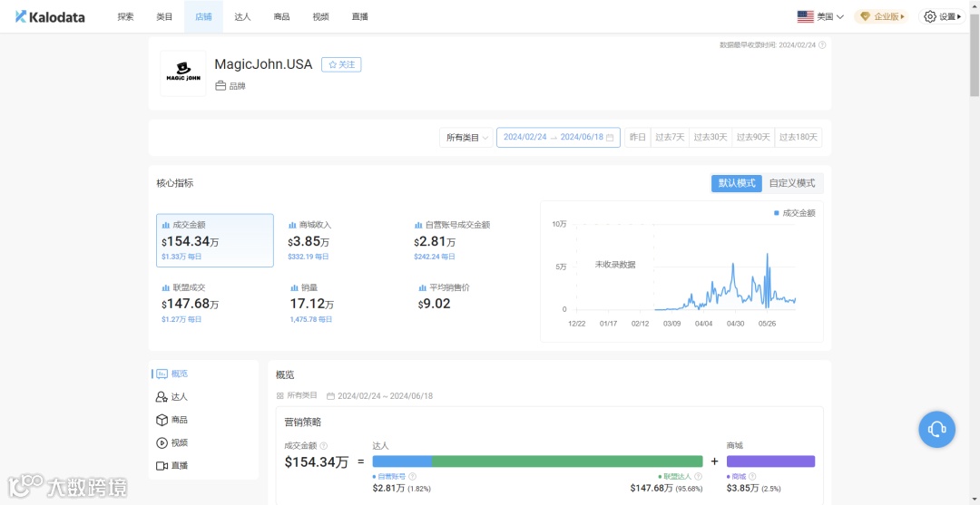Image resolution: width=980 pixels, height=505 pixels.
Task: Click the 关注 follow button
Action: pos(341,64)
